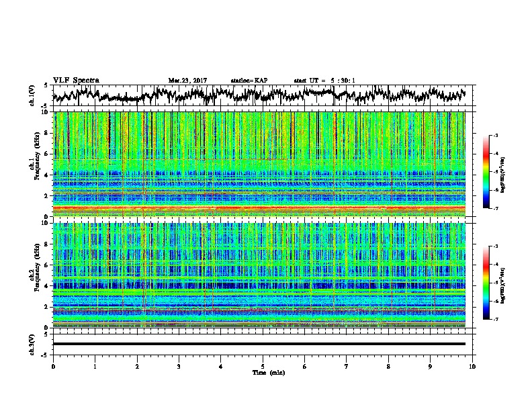Click the ch.2 color scale '-7' label
The width and height of the screenshot is (532, 411).
point(496,319)
